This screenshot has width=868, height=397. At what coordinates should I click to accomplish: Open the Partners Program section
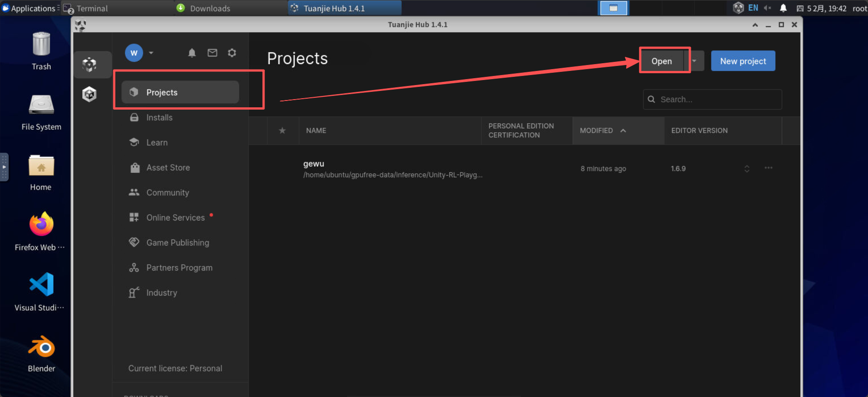pos(180,267)
